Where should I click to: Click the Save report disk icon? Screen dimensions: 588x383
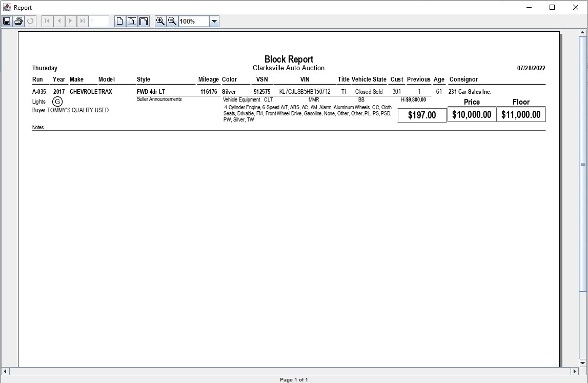pyautogui.click(x=7, y=21)
